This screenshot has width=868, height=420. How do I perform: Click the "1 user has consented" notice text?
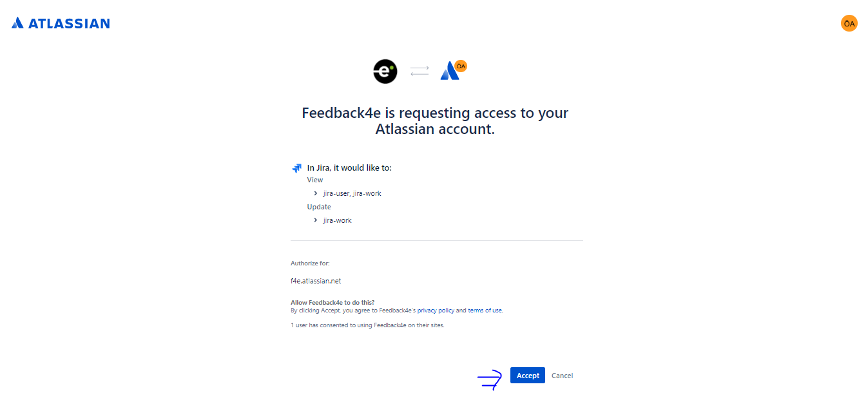(x=367, y=325)
